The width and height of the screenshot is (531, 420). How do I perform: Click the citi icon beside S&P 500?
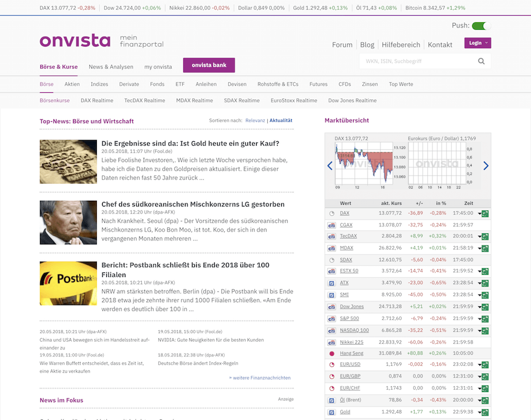click(332, 319)
